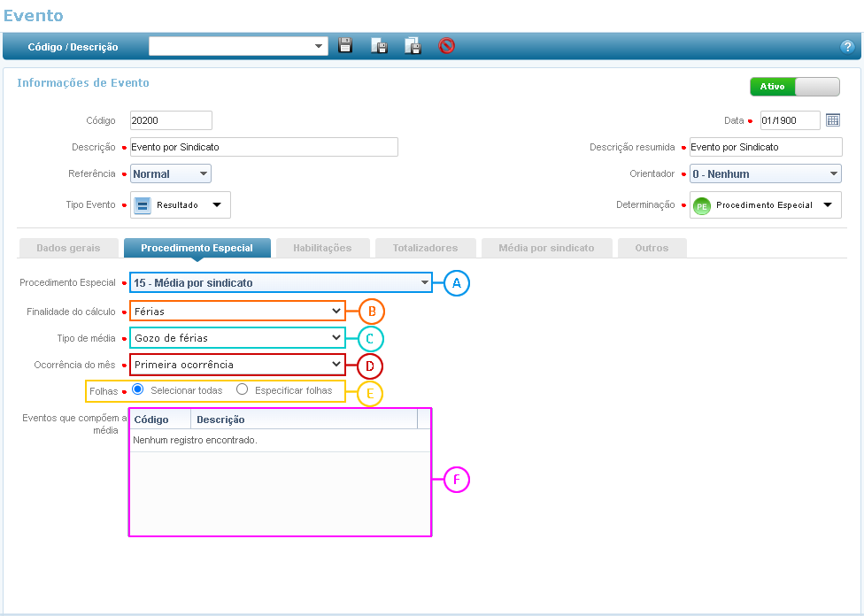The image size is (864, 616).
Task: Toggle the Ativo status switch
Action: [x=794, y=87]
